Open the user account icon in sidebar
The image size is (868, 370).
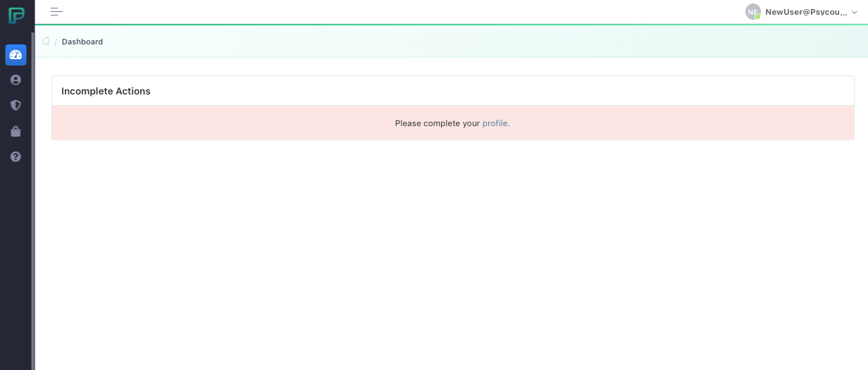pos(15,80)
